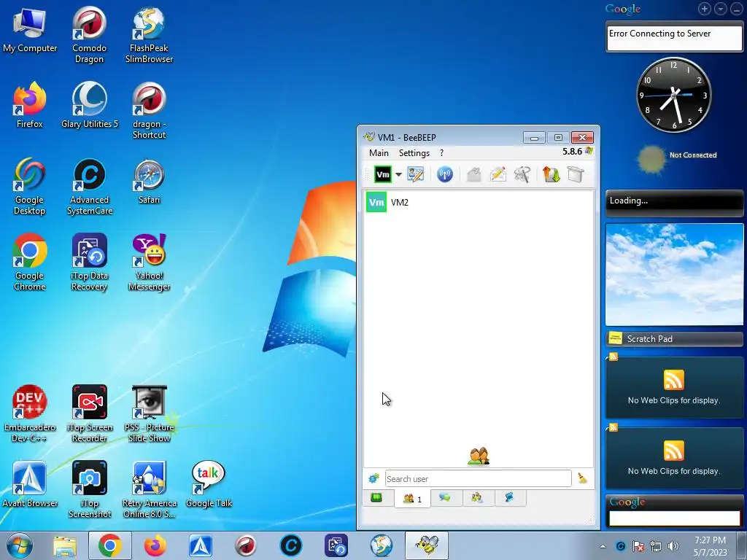Viewport: 747px width, 560px height.
Task: Open the ? help menu in BeeBEEP
Action: [x=441, y=153]
